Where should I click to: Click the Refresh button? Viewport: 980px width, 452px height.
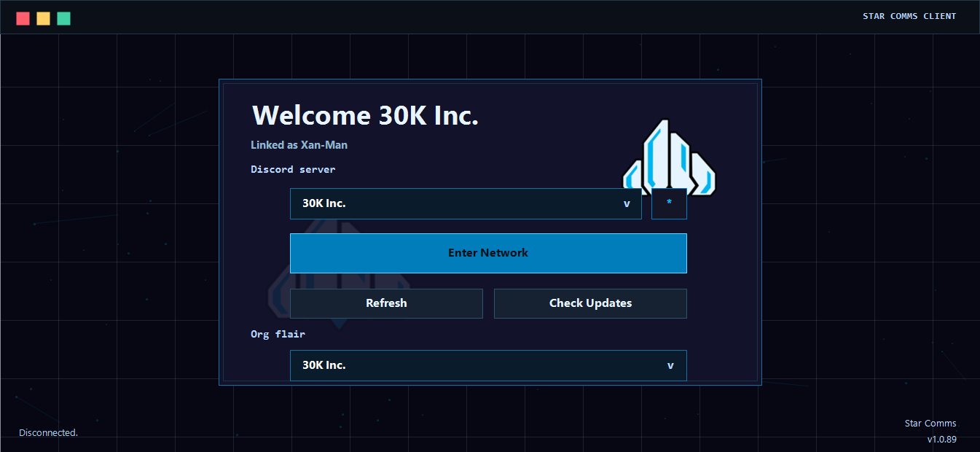[386, 303]
